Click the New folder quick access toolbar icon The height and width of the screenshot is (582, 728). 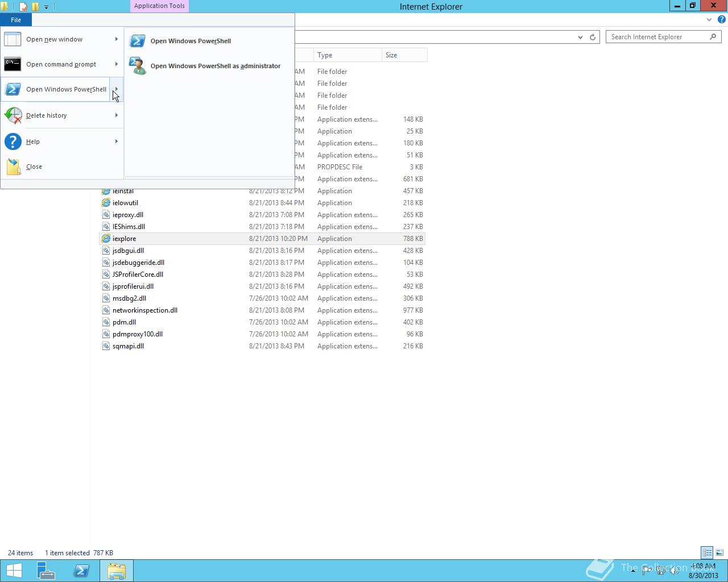35,7
